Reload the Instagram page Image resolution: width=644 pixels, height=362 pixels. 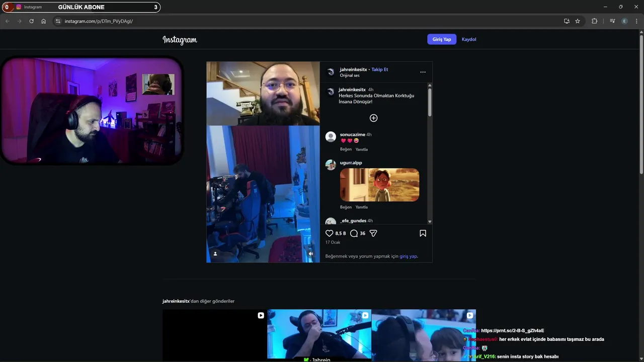tap(31, 21)
